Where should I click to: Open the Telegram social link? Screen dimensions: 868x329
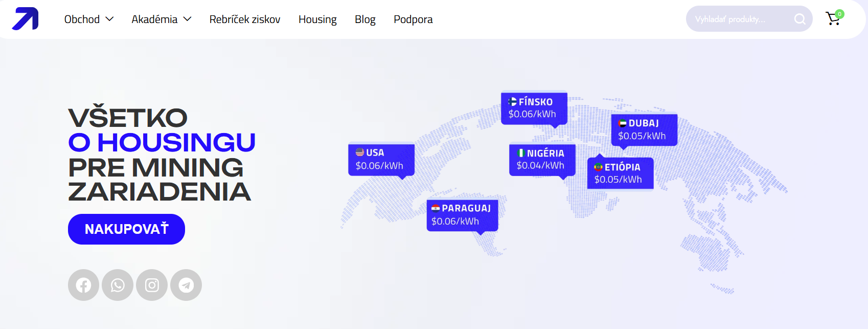[x=186, y=285]
